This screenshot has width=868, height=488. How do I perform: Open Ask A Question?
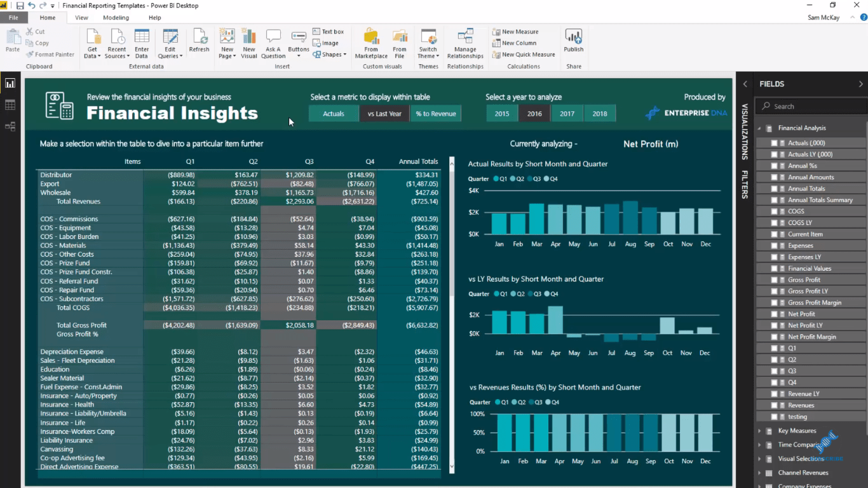point(273,43)
